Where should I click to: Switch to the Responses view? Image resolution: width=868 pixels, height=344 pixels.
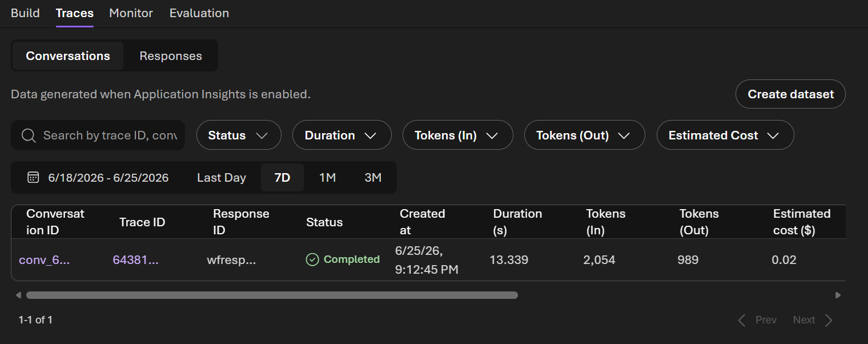(x=171, y=56)
